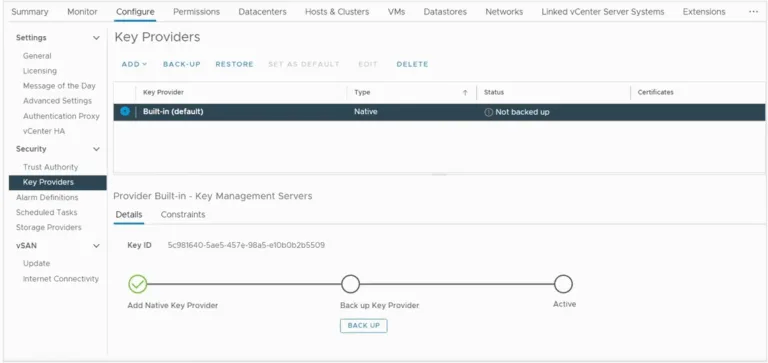
Task: Open the Configure tab
Action: pyautogui.click(x=135, y=12)
